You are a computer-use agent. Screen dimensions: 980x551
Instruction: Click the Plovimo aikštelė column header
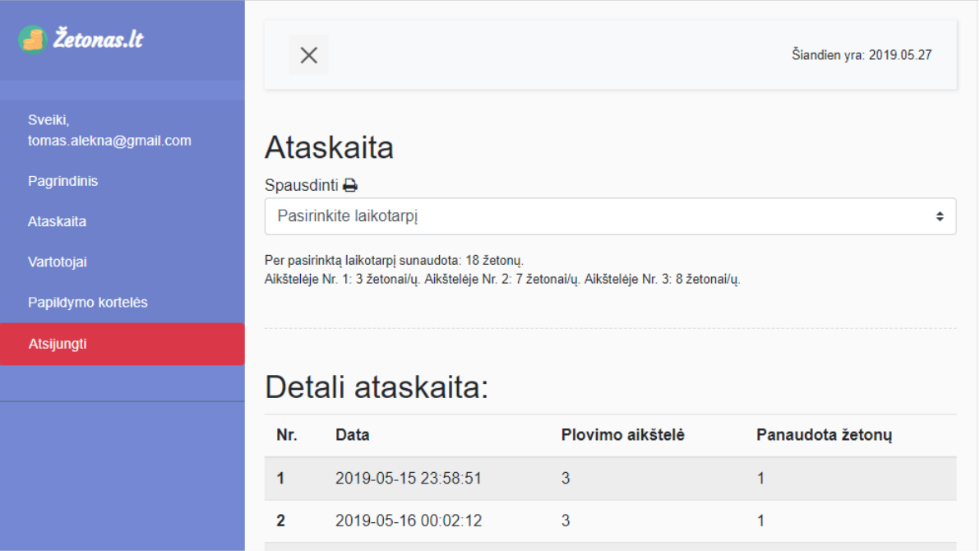(622, 435)
